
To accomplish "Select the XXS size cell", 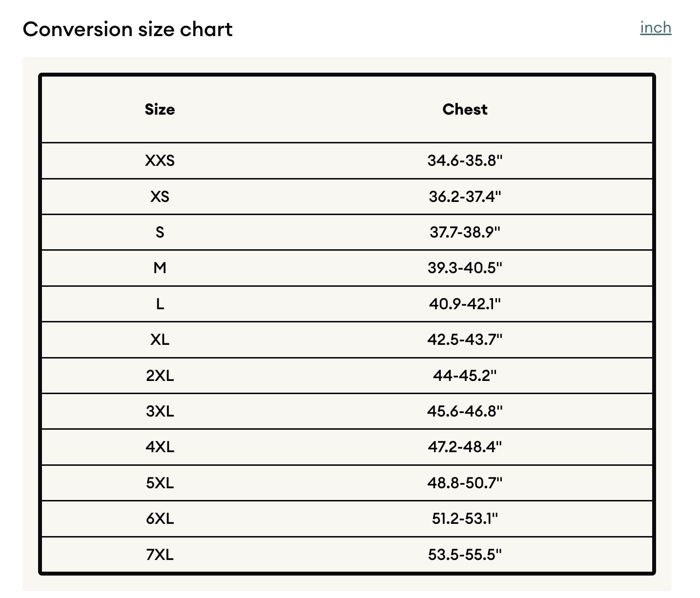I will click(160, 160).
